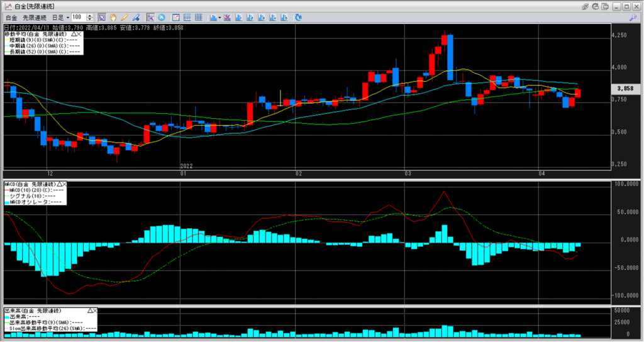The width and height of the screenshot is (644, 342).
Task: Select the arrow pointer cursor tool
Action: [102, 17]
